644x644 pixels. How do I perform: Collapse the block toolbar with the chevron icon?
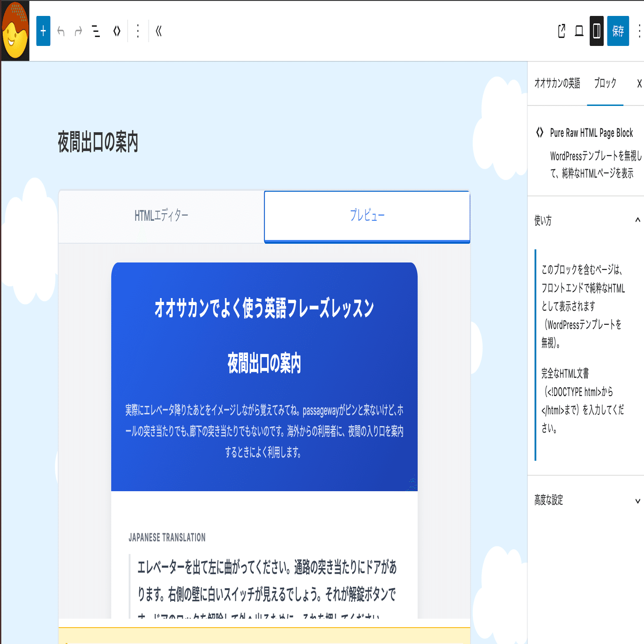pyautogui.click(x=159, y=31)
